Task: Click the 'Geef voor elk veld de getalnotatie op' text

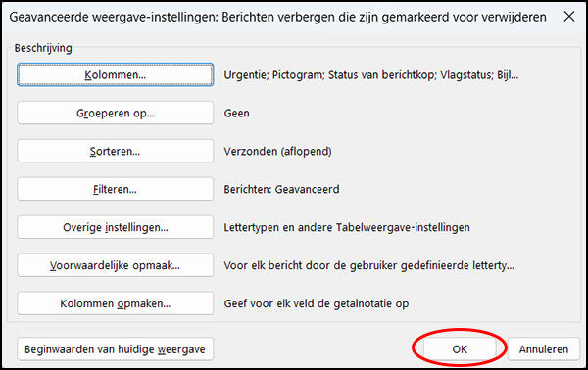Action: coord(317,303)
